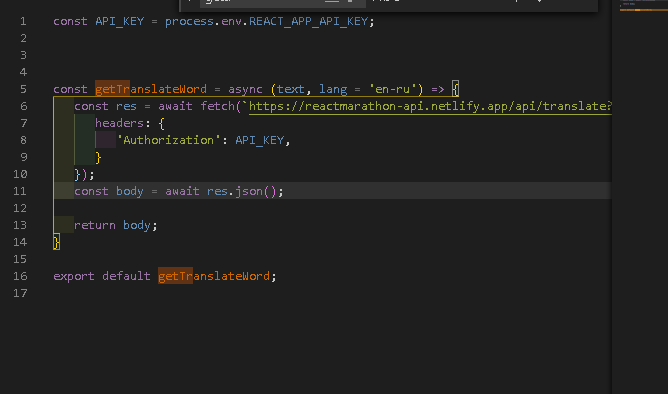
Task: Click the 'json' method call on line 11
Action: point(249,191)
